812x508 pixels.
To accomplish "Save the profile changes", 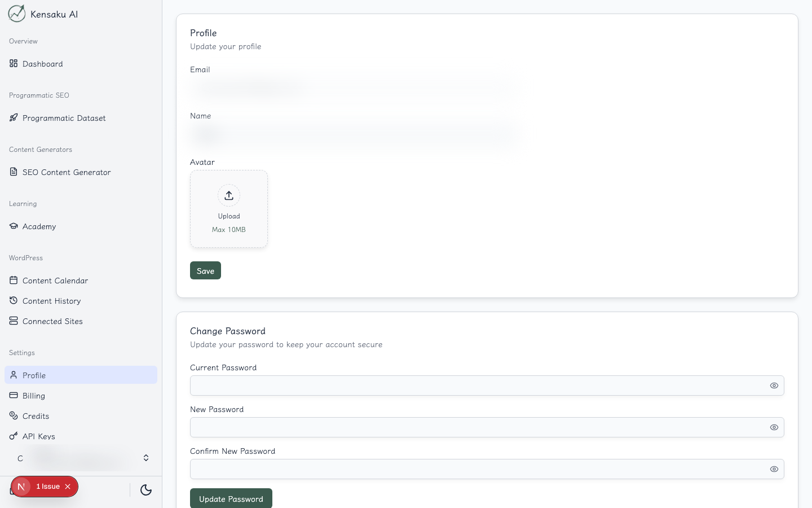I will point(205,270).
